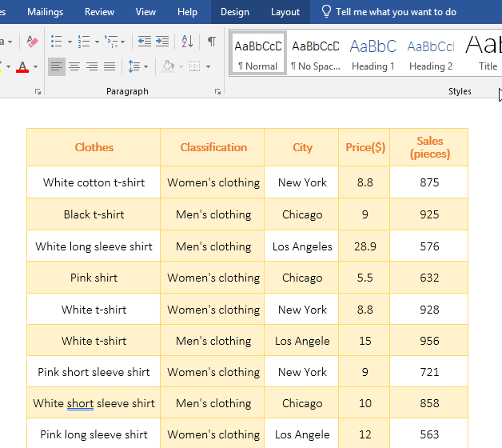Open the line spacing dropdown
This screenshot has height=448, width=502.
click(137, 66)
